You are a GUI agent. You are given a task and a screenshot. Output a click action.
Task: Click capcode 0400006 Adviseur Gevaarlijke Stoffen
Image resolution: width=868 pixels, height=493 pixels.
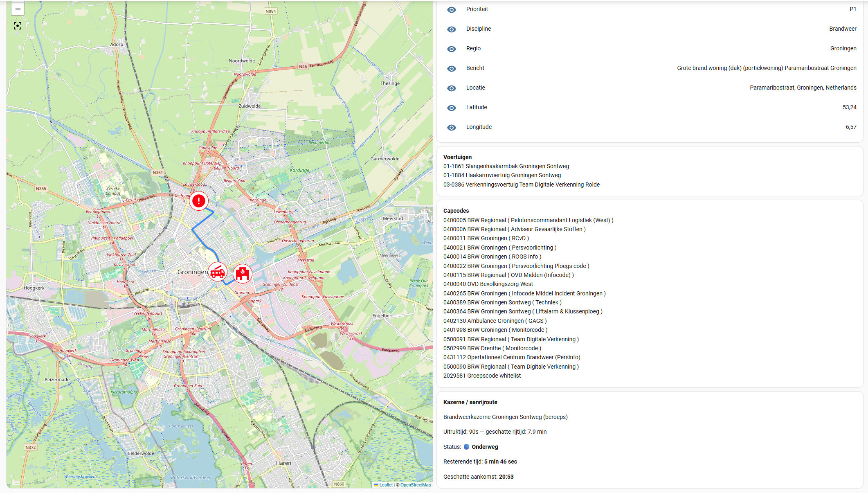[515, 229]
